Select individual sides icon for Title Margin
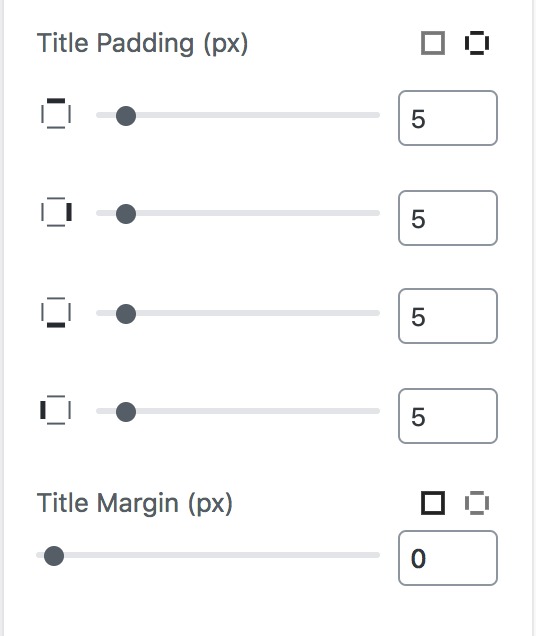Screen dimensions: 536x636 tap(476, 503)
